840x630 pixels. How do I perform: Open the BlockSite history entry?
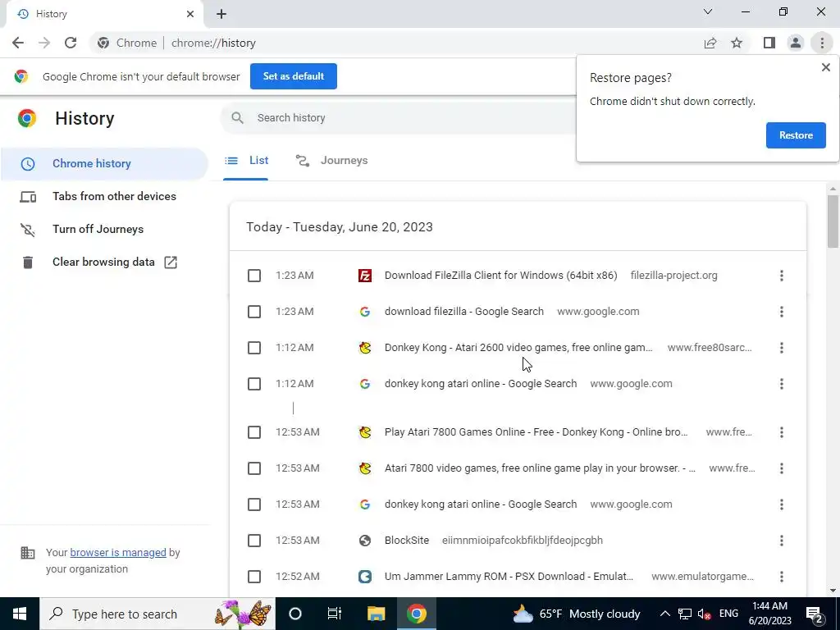click(x=407, y=540)
